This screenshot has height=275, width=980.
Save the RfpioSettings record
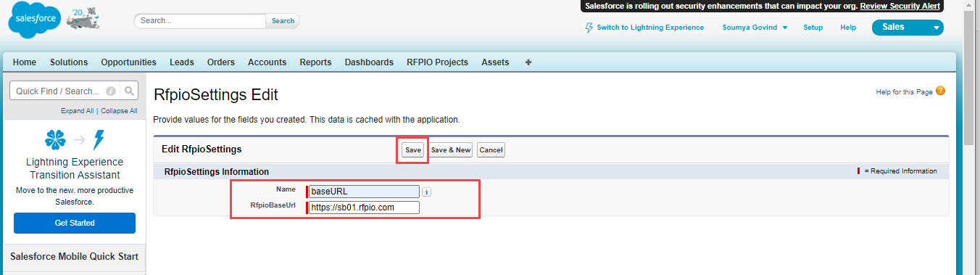(x=412, y=150)
